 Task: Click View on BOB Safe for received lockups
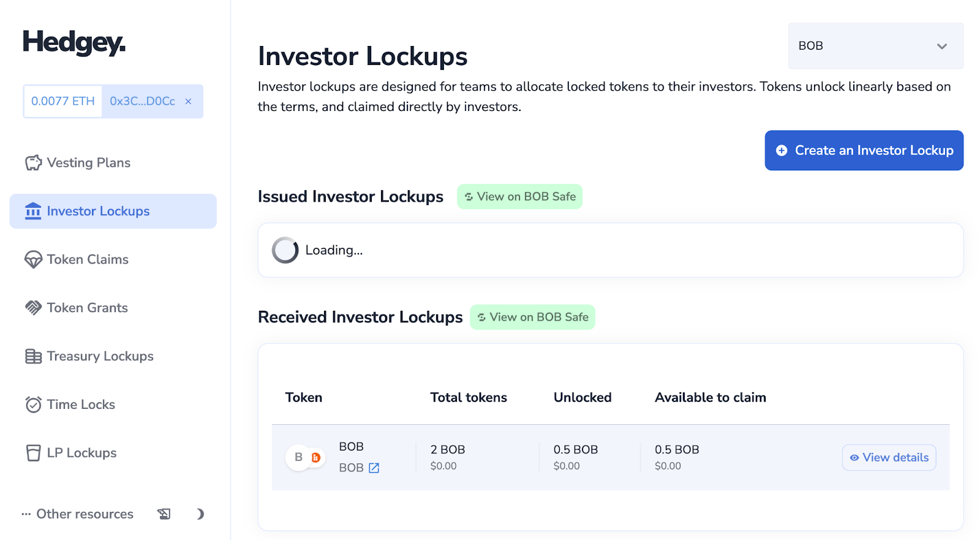pyautogui.click(x=532, y=318)
